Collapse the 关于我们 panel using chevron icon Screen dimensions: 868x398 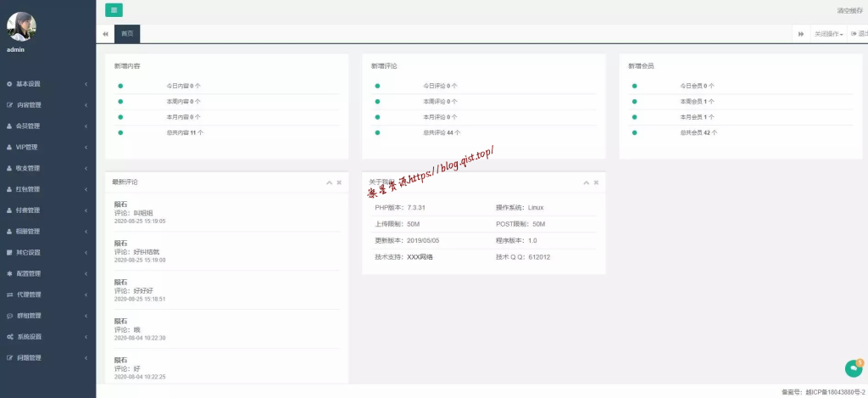[585, 182]
